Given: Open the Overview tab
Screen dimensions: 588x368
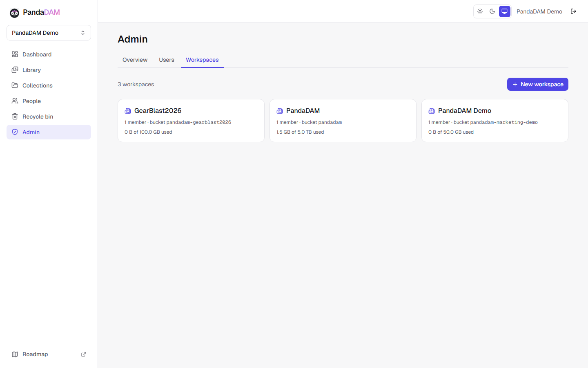Looking at the screenshot, I should (x=135, y=60).
